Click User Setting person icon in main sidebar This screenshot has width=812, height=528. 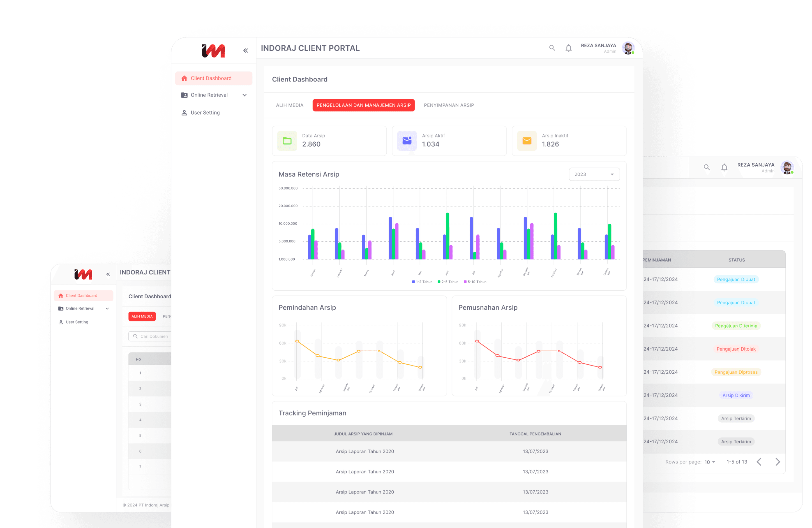pos(184,113)
